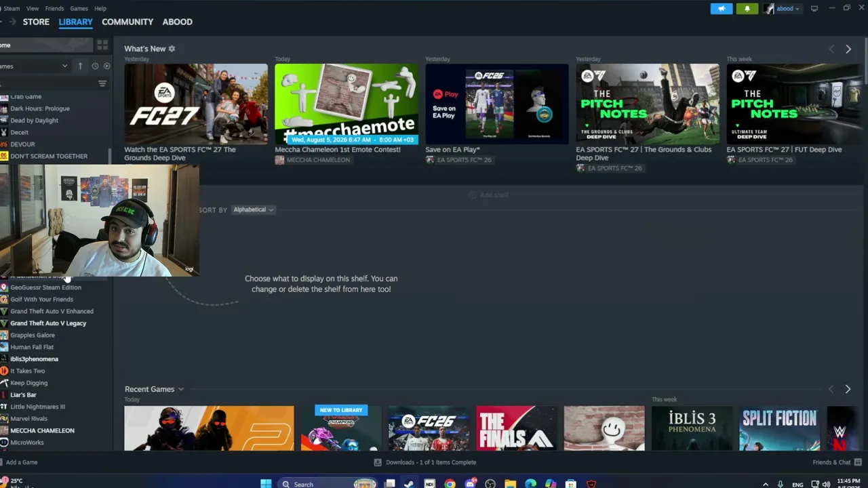Go to the COMMUNITY tab

pos(127,22)
